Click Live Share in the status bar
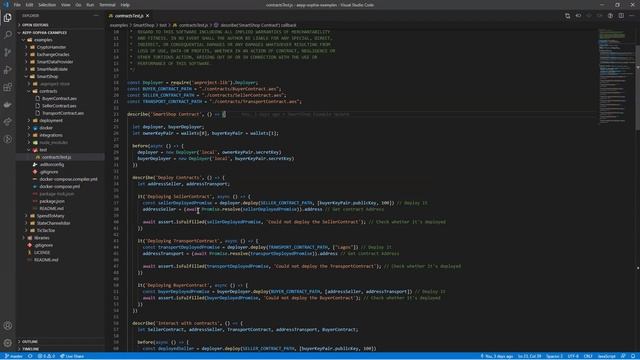 72,356
